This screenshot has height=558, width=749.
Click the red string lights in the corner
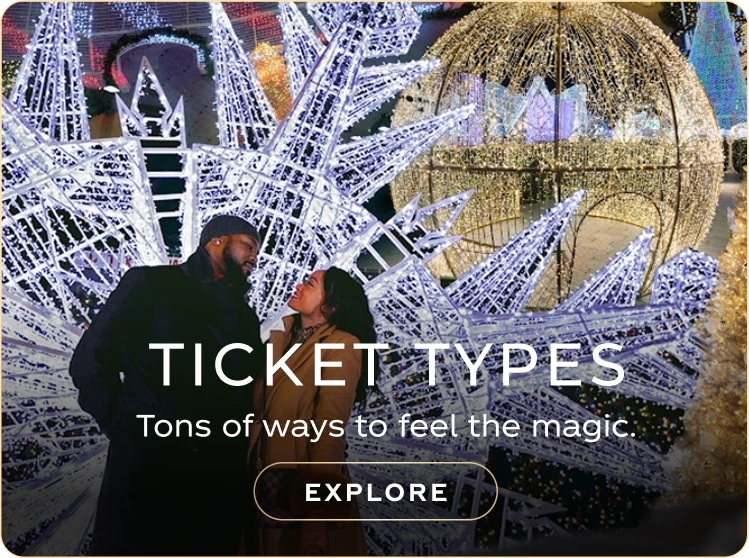(14, 36)
